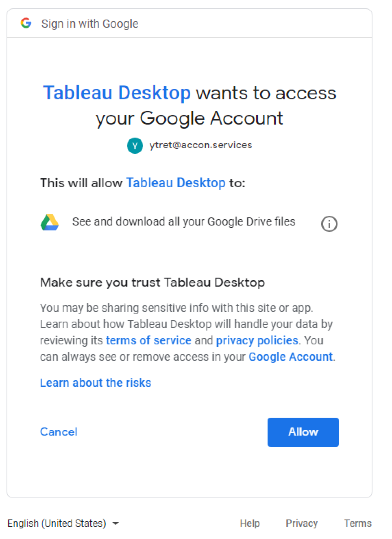Open the Help footer link

(250, 523)
